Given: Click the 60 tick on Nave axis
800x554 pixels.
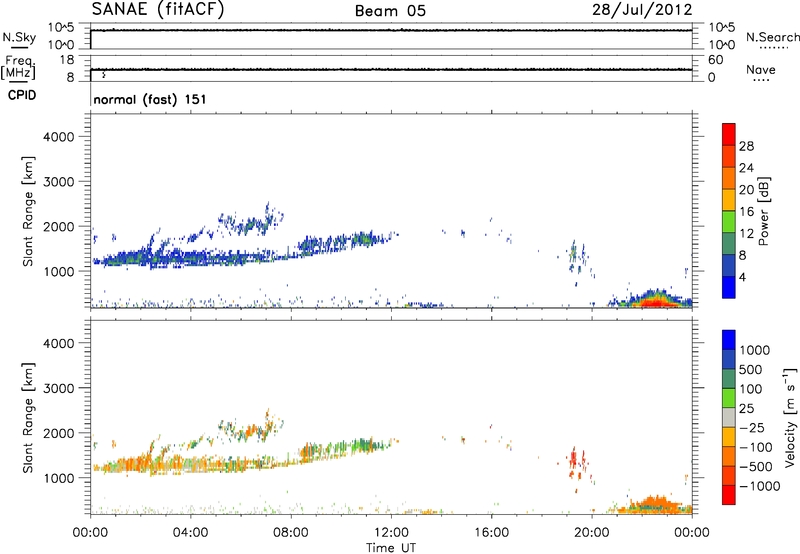Looking at the screenshot, I should [716, 60].
